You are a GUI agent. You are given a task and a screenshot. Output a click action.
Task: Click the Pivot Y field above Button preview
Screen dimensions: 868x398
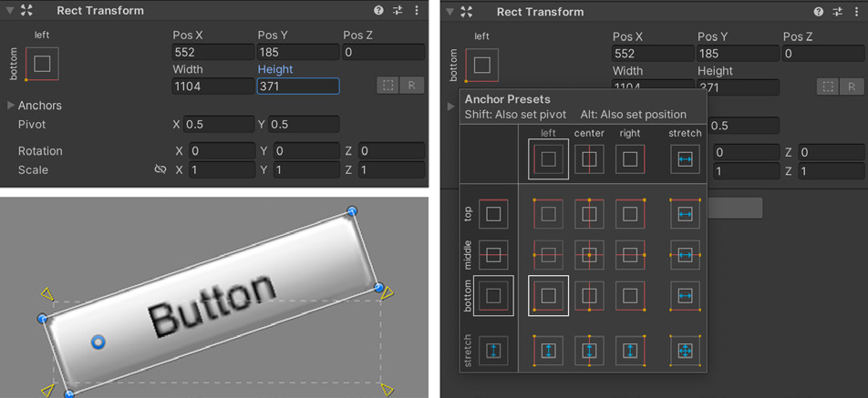304,124
